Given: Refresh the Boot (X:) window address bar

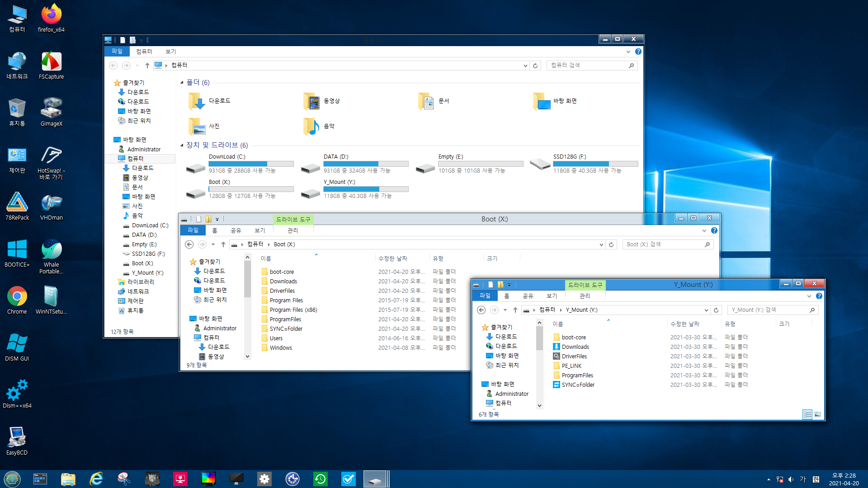Looking at the screenshot, I should click(x=611, y=244).
